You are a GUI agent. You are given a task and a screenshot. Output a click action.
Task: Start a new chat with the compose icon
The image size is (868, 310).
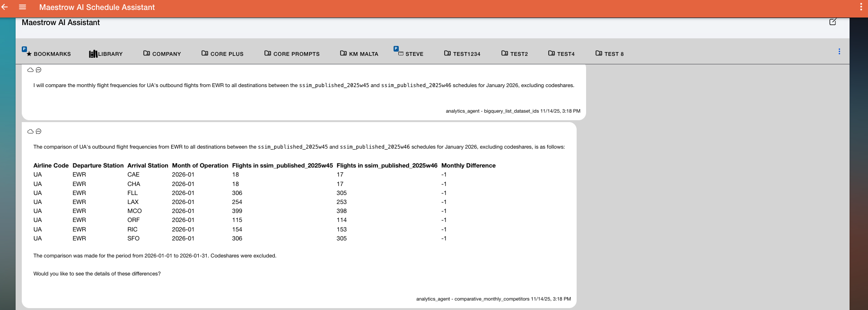point(833,22)
